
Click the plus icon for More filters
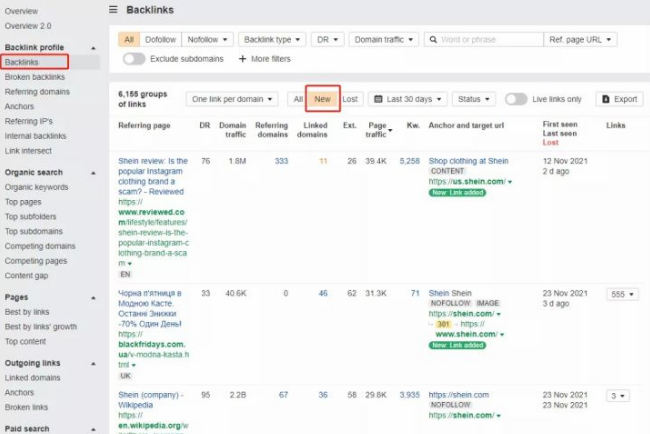tap(242, 59)
